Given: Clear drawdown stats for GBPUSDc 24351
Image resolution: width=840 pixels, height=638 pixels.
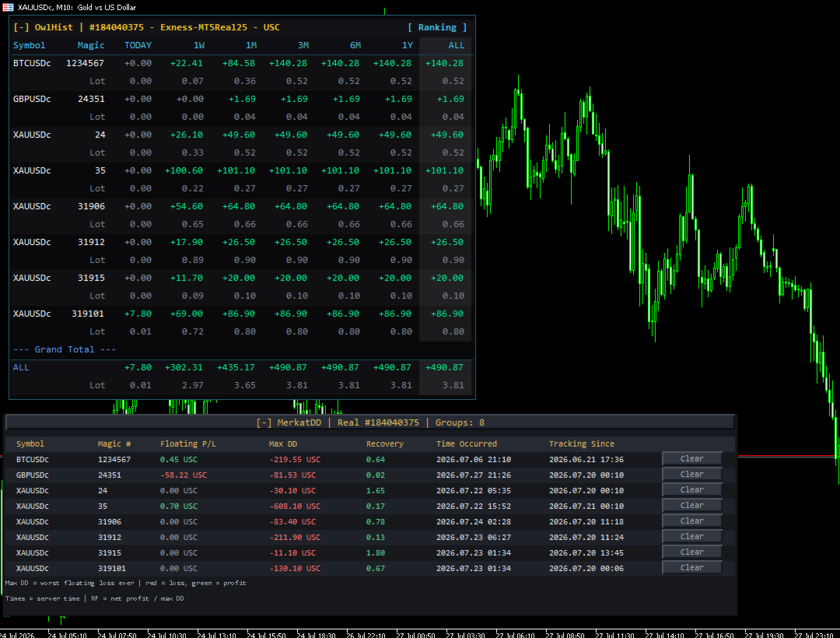Looking at the screenshot, I should pyautogui.click(x=691, y=474).
